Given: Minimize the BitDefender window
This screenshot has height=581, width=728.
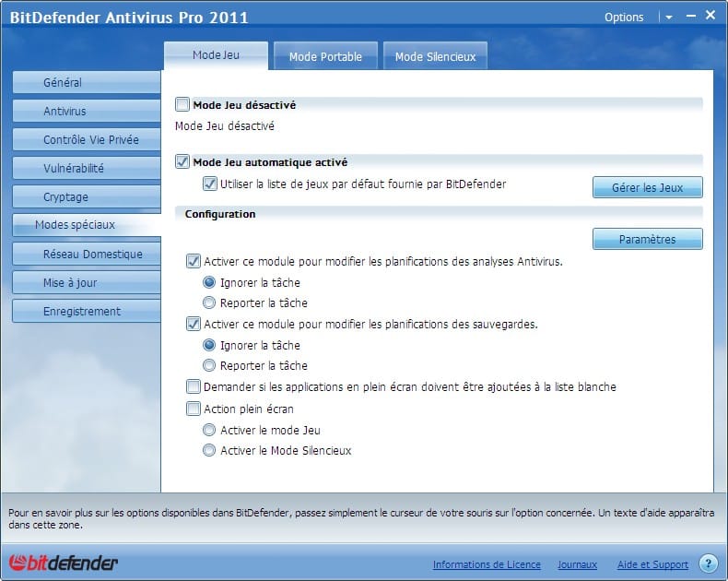Looking at the screenshot, I should pyautogui.click(x=691, y=16).
